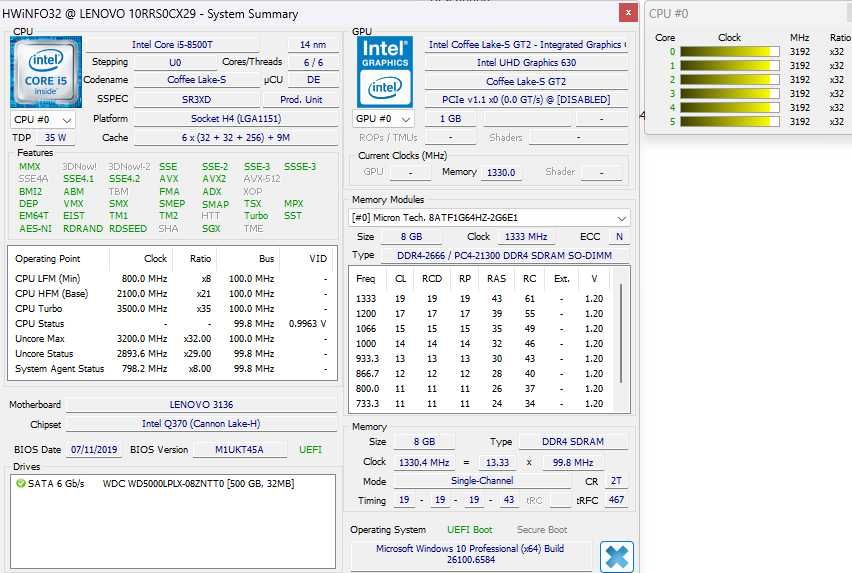
Task: Click the blue X close icon at bottom
Action: 617,557
